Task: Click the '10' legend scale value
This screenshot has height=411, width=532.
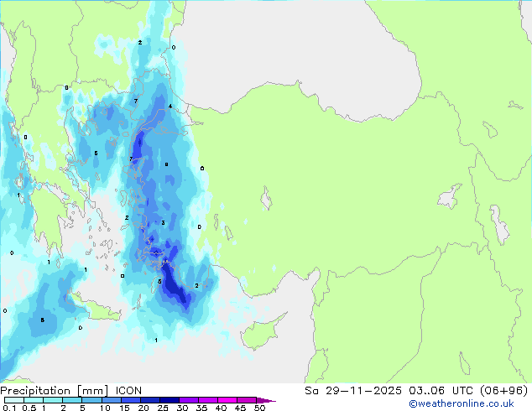Action: pos(105,408)
